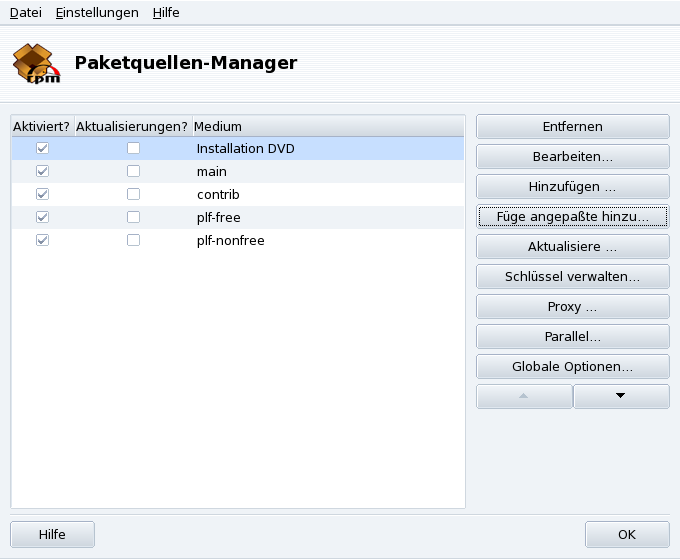Open Globale Optionen… settings
This screenshot has height=560, width=680.
[x=572, y=366]
